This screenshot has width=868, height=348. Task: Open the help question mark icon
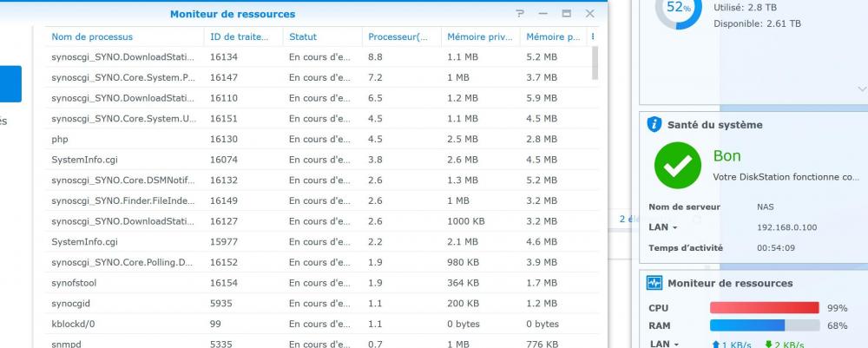(520, 14)
